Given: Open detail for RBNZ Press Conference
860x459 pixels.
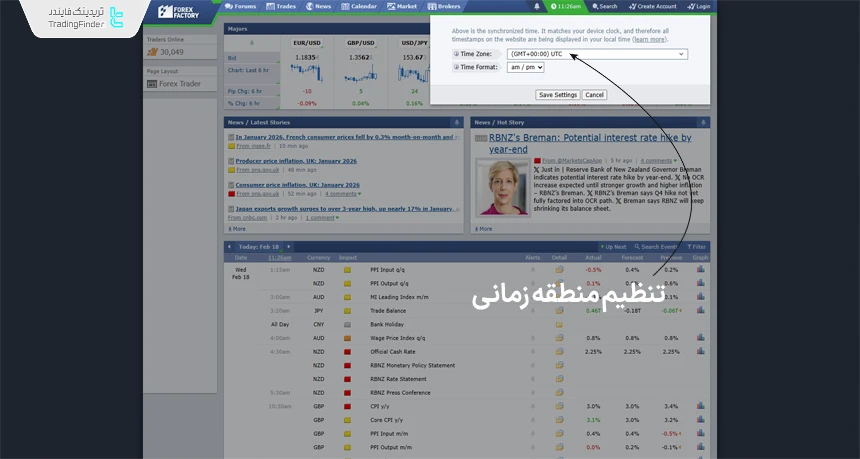Looking at the screenshot, I should (x=559, y=393).
